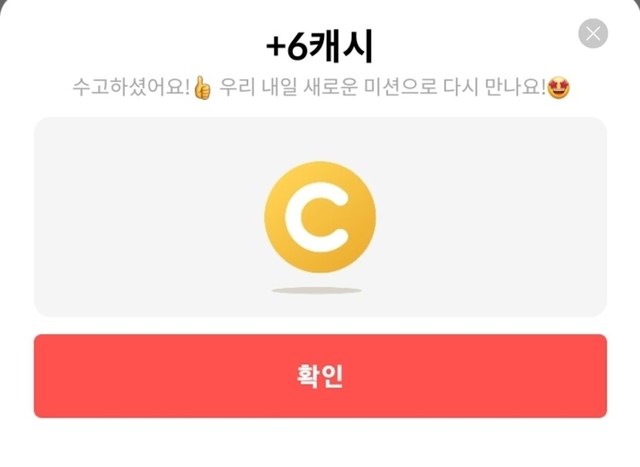640x467 pixels.
Task: Click the 캐시 word in the title
Action: [340, 46]
